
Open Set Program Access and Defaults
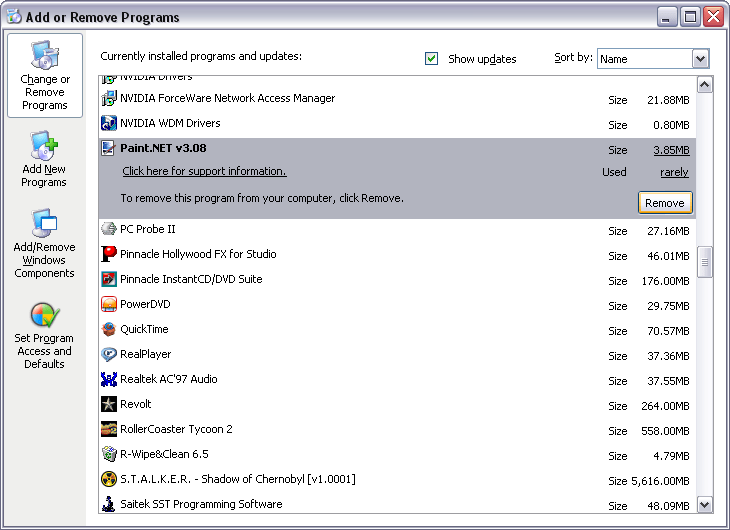pyautogui.click(x=44, y=335)
